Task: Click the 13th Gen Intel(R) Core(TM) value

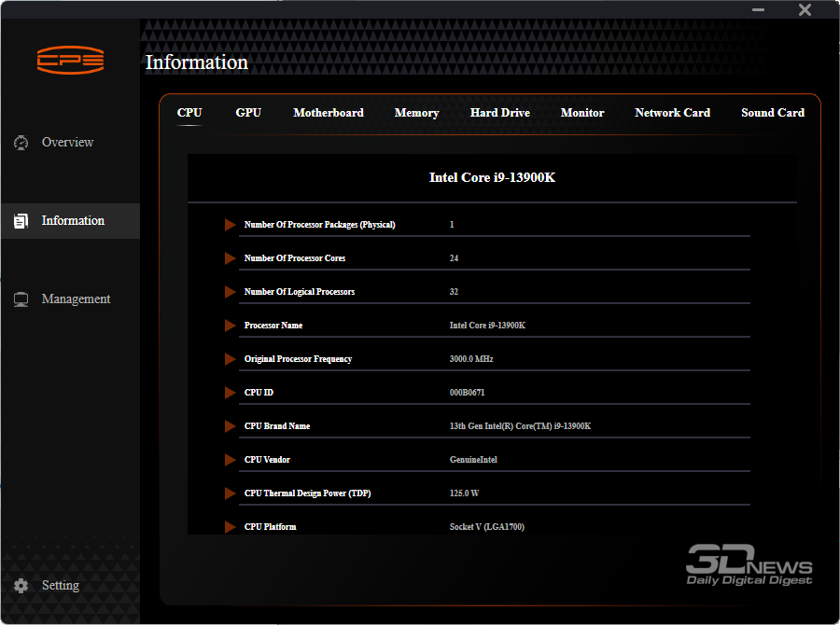Action: 520,426
